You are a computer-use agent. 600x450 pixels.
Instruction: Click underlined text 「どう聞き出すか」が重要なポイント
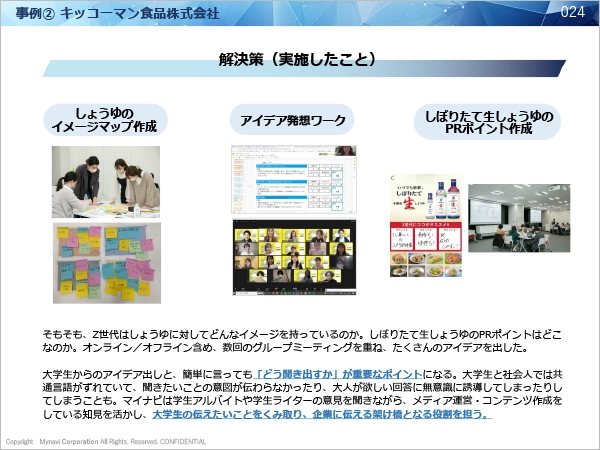tap(338, 374)
